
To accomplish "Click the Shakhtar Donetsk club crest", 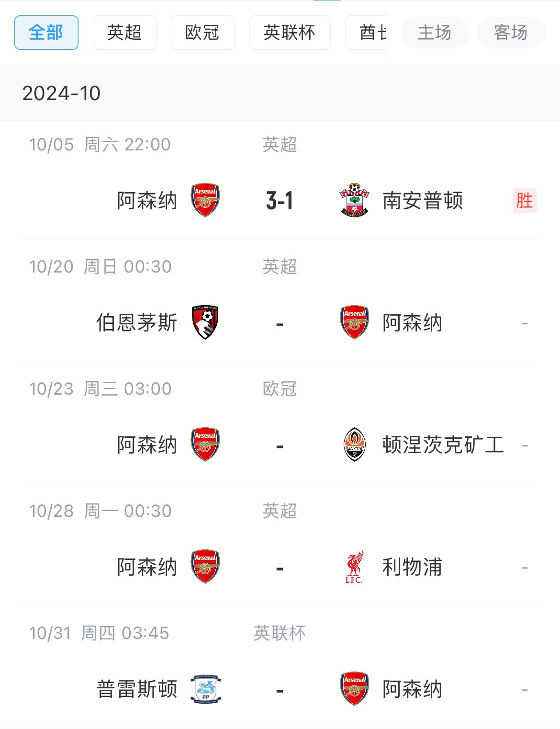I will (355, 444).
